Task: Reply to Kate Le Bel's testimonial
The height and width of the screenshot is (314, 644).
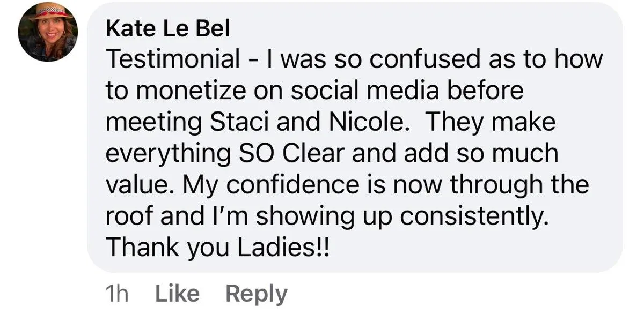Action: 256,294
